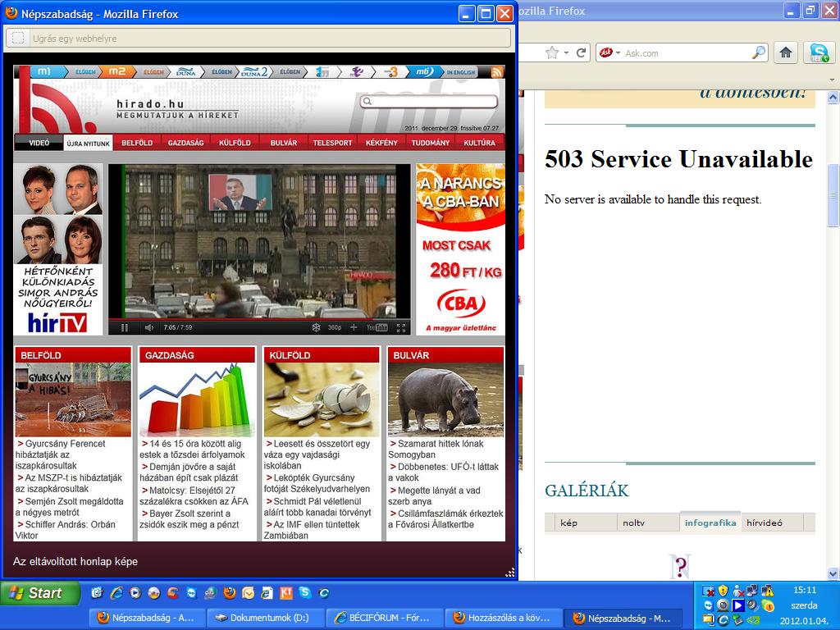Open the TELESPORT navigation menu item

coord(333,143)
